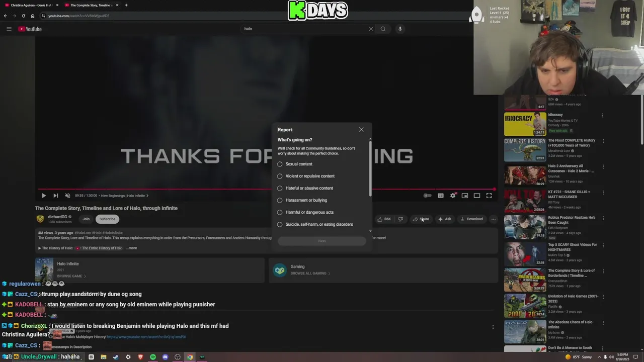644x362 pixels.
Task: Switch to Christina Aguilera browser tab
Action: tap(31, 5)
